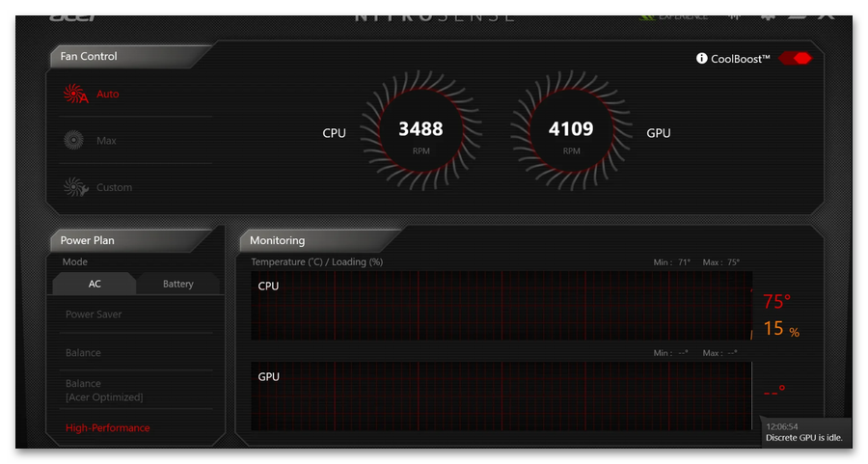Click the CPU temperature monitoring graph
The height and width of the screenshot is (464, 868).
(501, 306)
